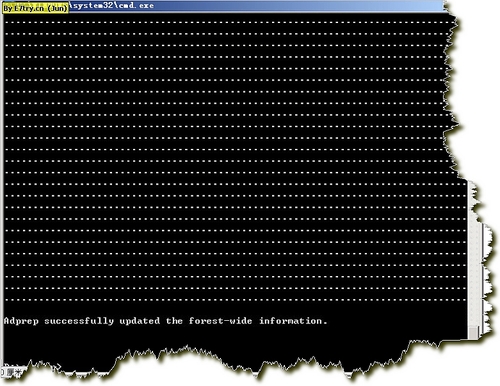Click the word 'successfully' in the output line
The width and height of the screenshot is (500, 386).
(x=79, y=321)
